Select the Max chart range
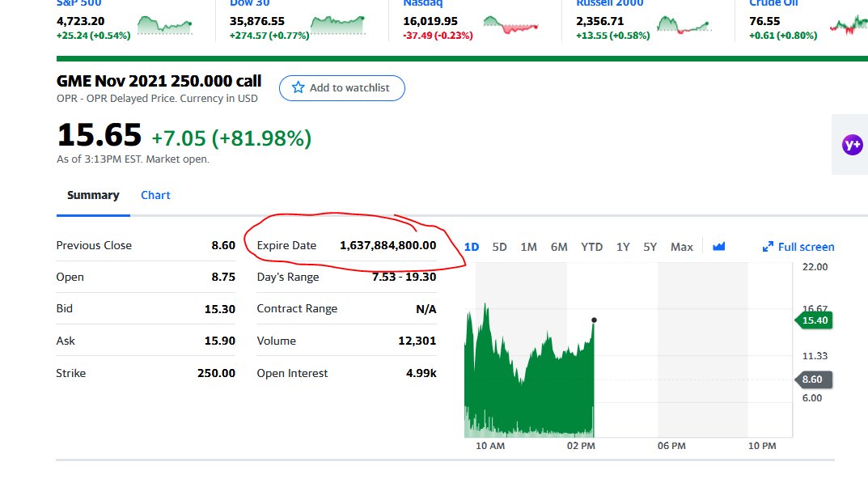868x479 pixels. coord(681,247)
